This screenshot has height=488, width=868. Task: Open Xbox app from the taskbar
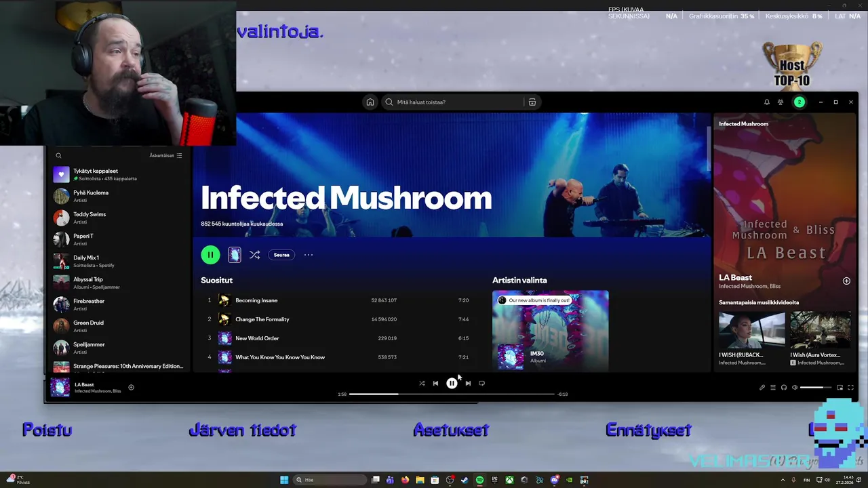pos(509,480)
